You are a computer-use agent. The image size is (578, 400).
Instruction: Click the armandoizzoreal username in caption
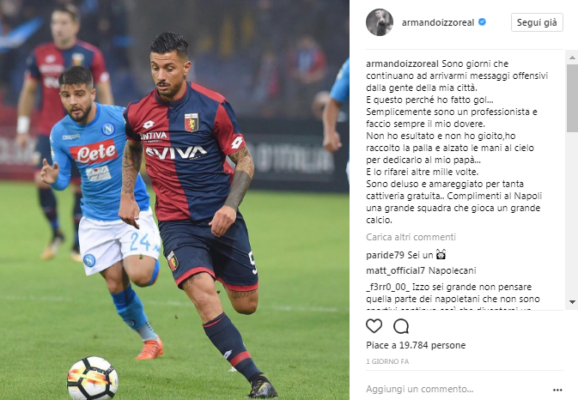(402, 64)
